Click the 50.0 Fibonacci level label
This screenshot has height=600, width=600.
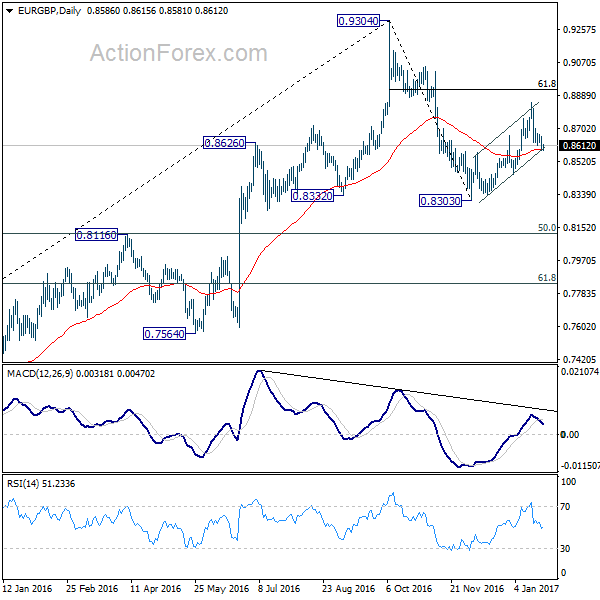(546, 228)
